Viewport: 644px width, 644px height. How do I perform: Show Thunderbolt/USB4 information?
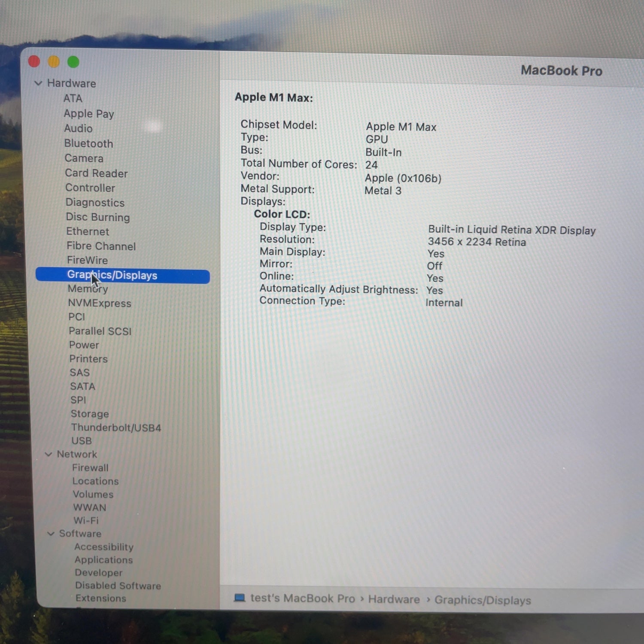point(116,428)
